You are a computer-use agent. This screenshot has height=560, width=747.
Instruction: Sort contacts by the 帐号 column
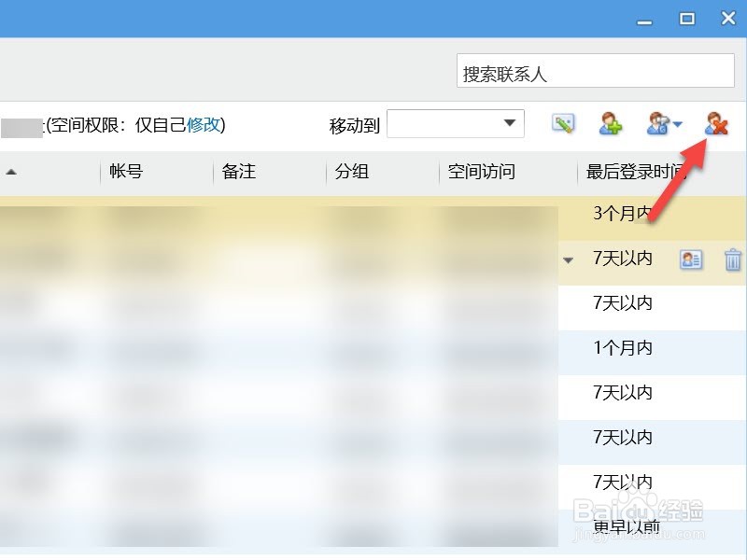126,172
